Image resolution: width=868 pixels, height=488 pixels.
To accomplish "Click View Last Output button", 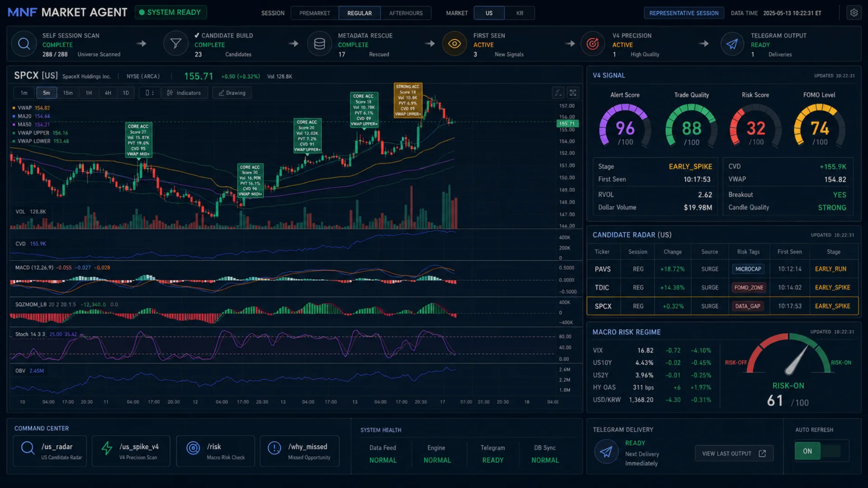I will coord(734,453).
